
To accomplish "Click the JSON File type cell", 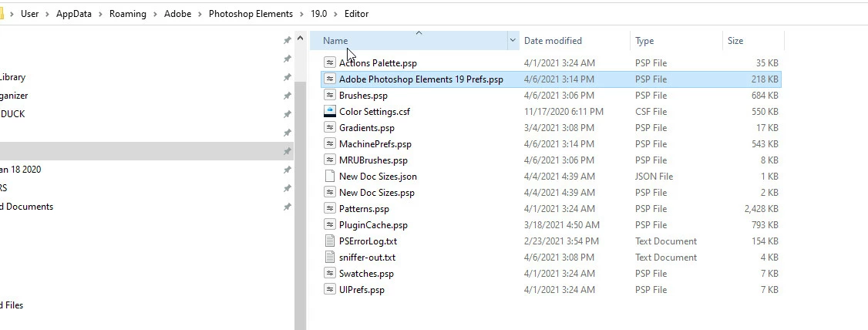I will click(654, 176).
